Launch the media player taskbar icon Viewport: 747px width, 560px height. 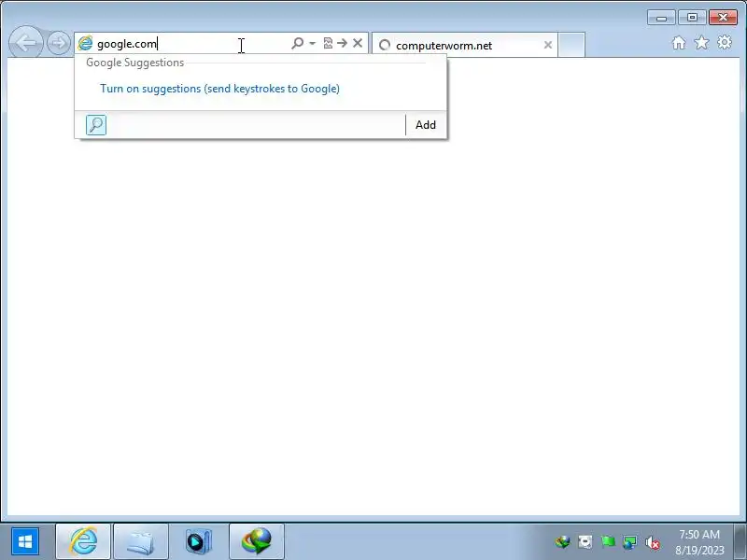(x=199, y=541)
